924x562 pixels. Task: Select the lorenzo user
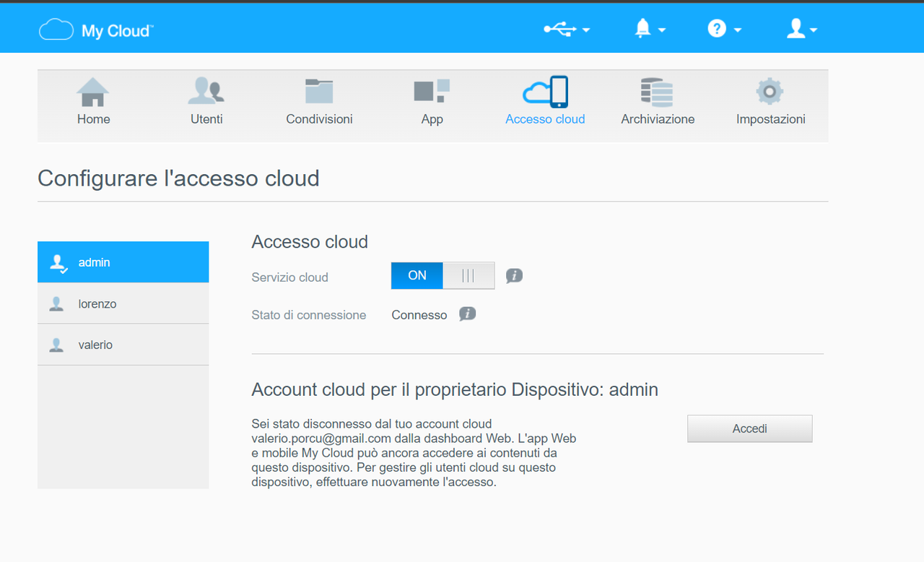click(x=123, y=303)
